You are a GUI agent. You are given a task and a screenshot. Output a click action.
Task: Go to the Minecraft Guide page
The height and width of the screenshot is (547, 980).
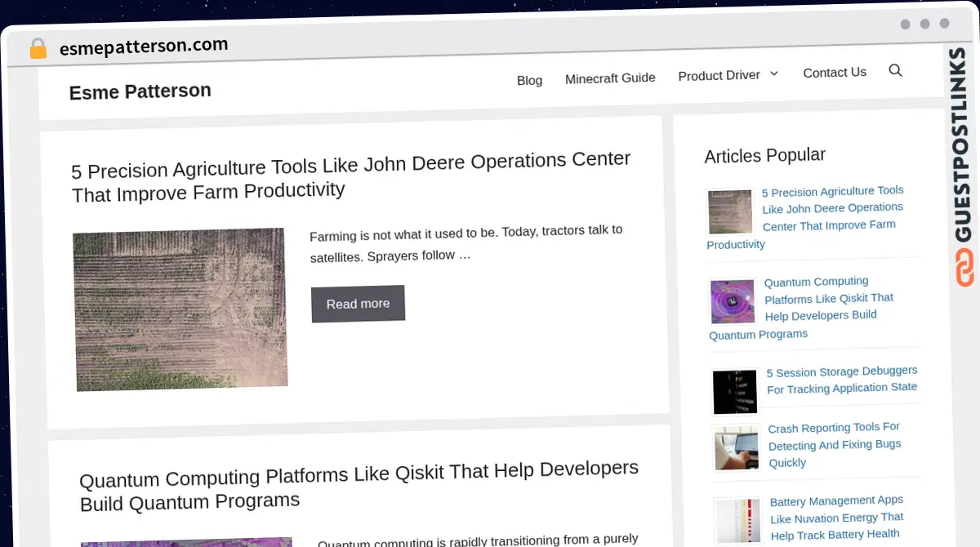tap(610, 78)
